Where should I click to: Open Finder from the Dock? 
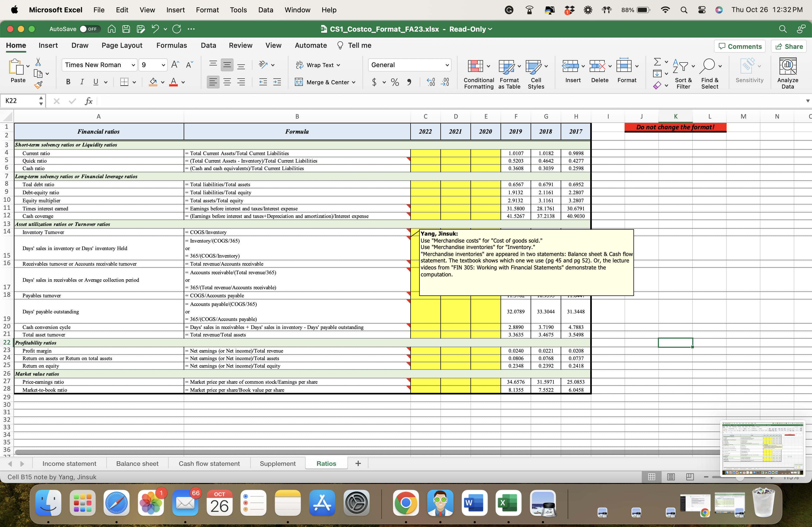click(x=48, y=503)
